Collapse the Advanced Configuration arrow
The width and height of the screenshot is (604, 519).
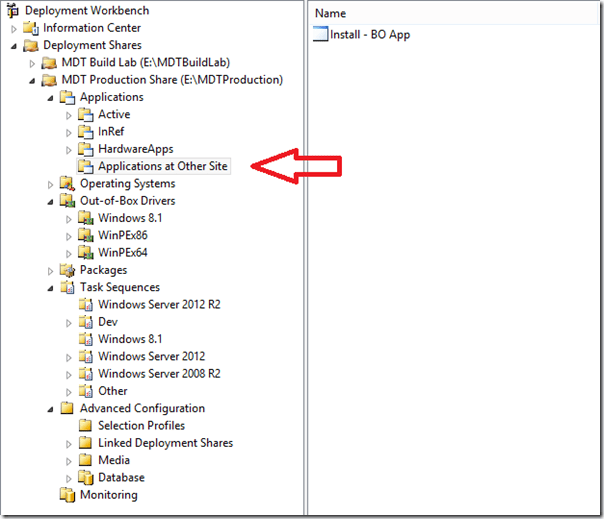(x=50, y=409)
